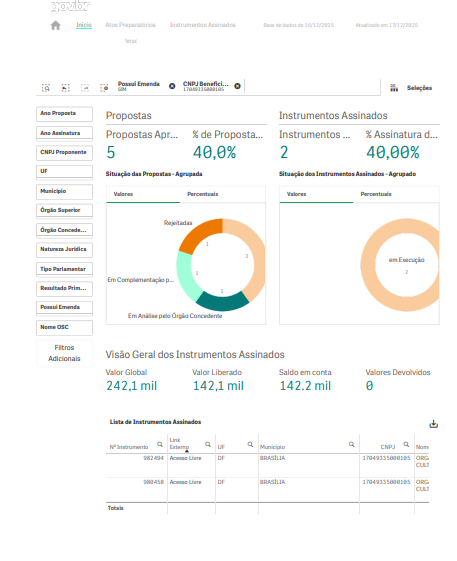
Task: Expand the Tipo Parlamentar filter
Action: [x=64, y=269]
